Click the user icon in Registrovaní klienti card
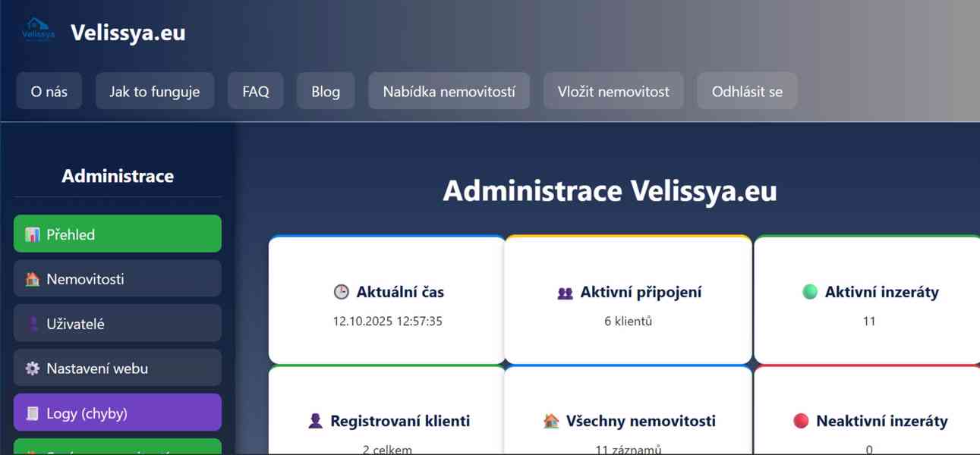 (x=316, y=421)
